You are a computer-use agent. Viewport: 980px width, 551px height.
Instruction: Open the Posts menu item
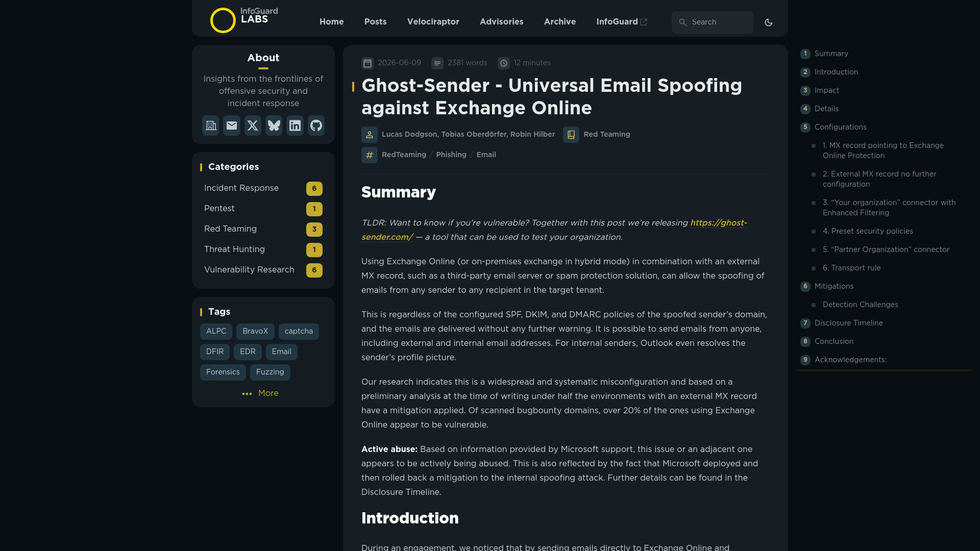[x=376, y=22]
